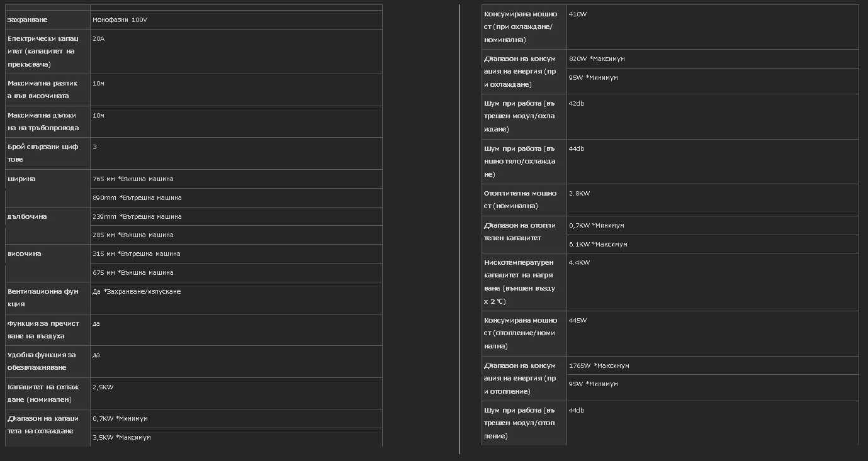Click the 'височина' row label

[24, 253]
